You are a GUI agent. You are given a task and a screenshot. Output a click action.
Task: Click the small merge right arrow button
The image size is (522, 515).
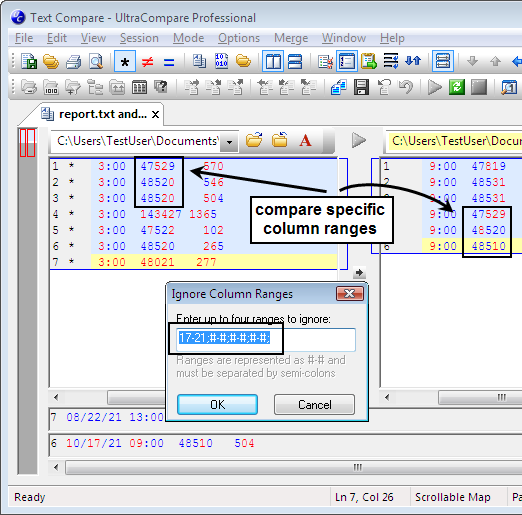click(359, 273)
